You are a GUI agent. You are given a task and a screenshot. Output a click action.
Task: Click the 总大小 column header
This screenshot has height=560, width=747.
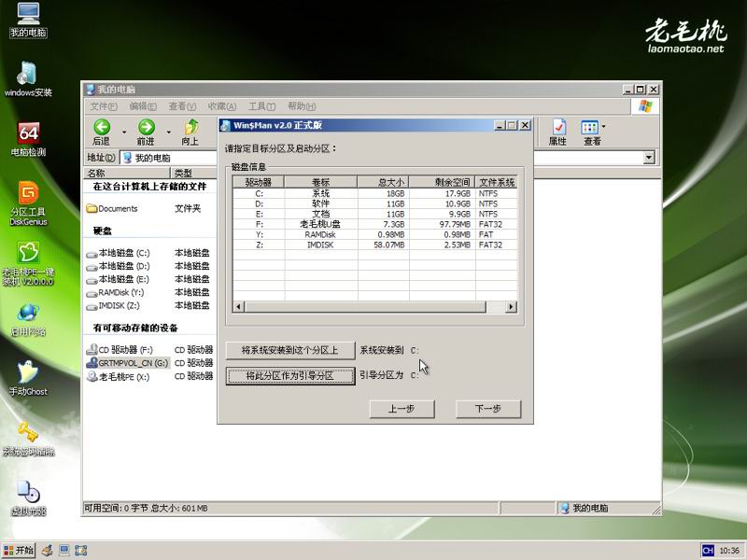pos(383,182)
